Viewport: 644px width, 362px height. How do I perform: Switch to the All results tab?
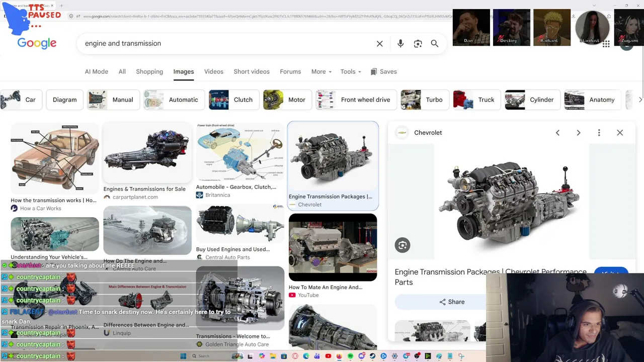pyautogui.click(x=122, y=72)
